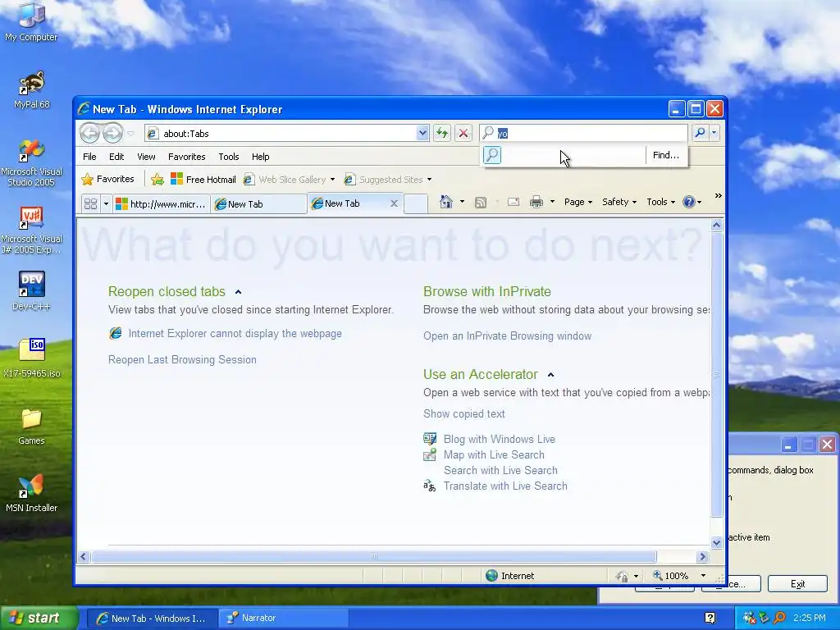Click the Back navigation arrow
Screen dimensions: 840x630
click(x=89, y=133)
